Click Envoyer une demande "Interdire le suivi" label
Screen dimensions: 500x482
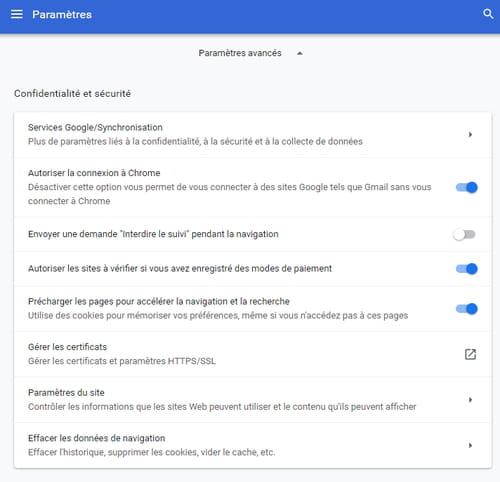pyautogui.click(x=153, y=234)
